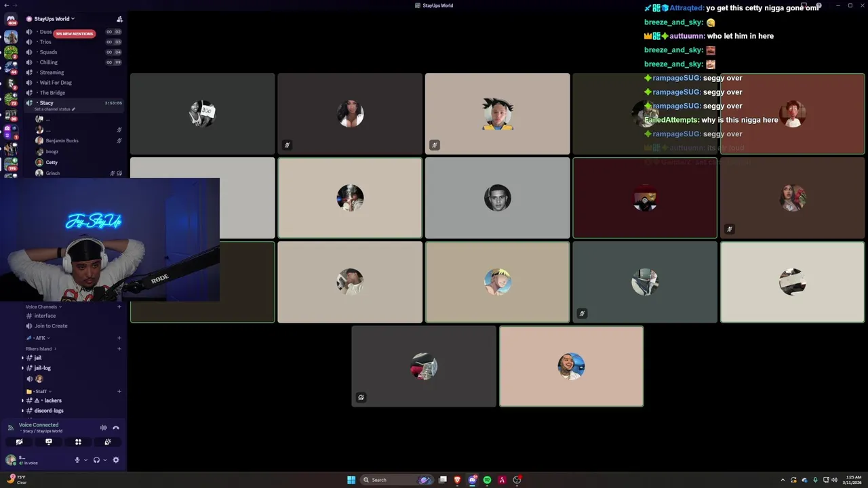Collapse the AFK category
The height and width of the screenshot is (488, 868).
click(38, 338)
